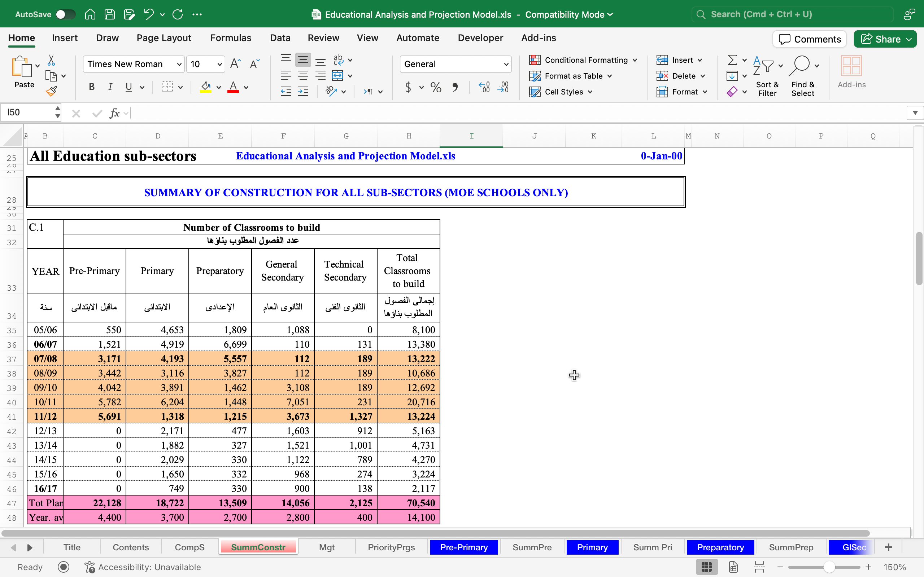Click the zoom slider handle
Viewport: 924px width, 577px height.
click(x=829, y=567)
